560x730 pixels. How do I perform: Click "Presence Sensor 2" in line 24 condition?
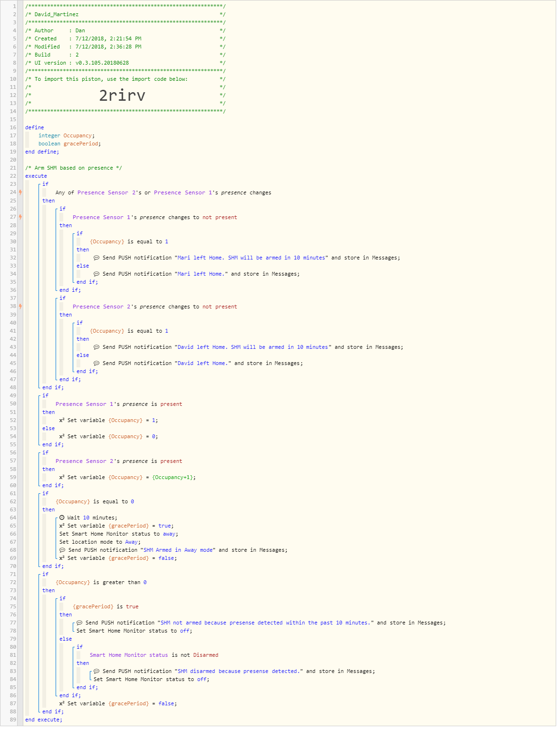click(x=106, y=192)
